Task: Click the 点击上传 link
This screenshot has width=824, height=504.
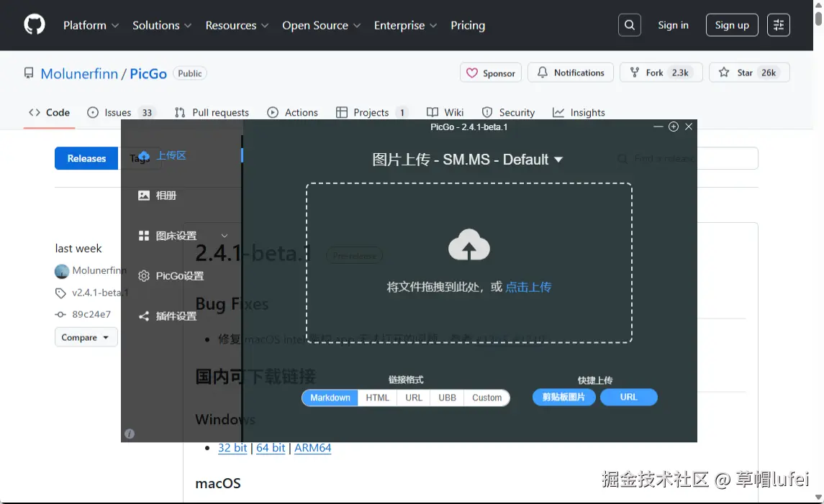Action: tap(528, 287)
